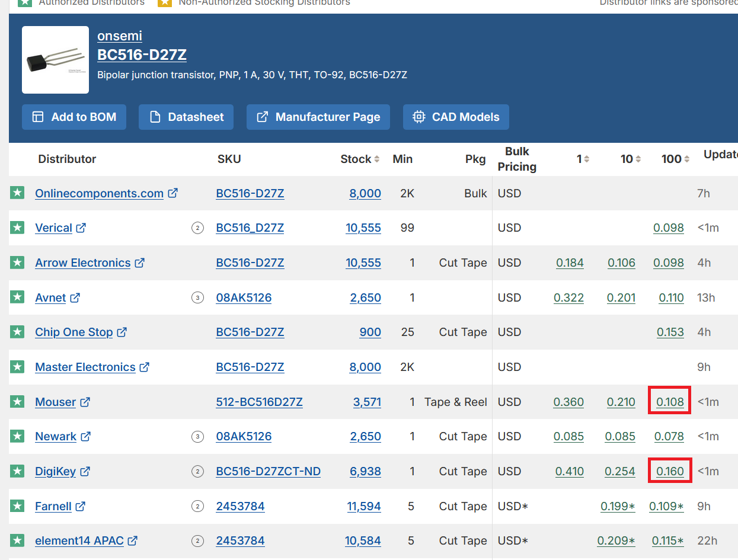Click Mouser stock quantity 3,571
738x560 pixels.
pos(367,402)
